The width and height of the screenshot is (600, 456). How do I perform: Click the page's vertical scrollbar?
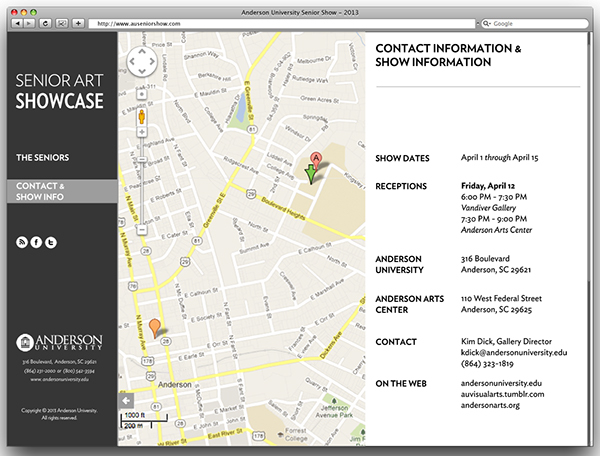590,239
